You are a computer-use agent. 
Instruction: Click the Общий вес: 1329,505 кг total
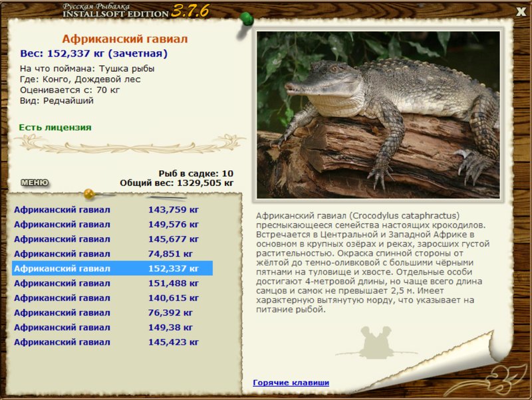(176, 183)
